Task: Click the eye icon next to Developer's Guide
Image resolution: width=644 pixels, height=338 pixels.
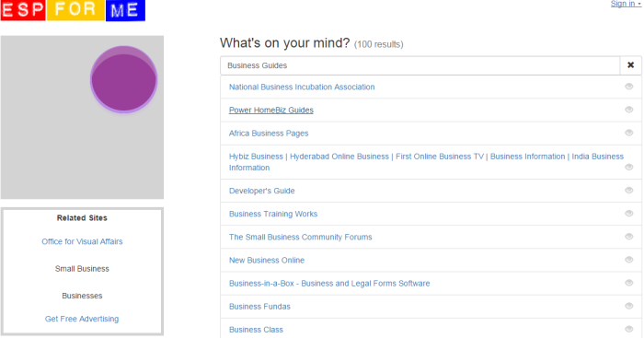Action: pos(628,190)
